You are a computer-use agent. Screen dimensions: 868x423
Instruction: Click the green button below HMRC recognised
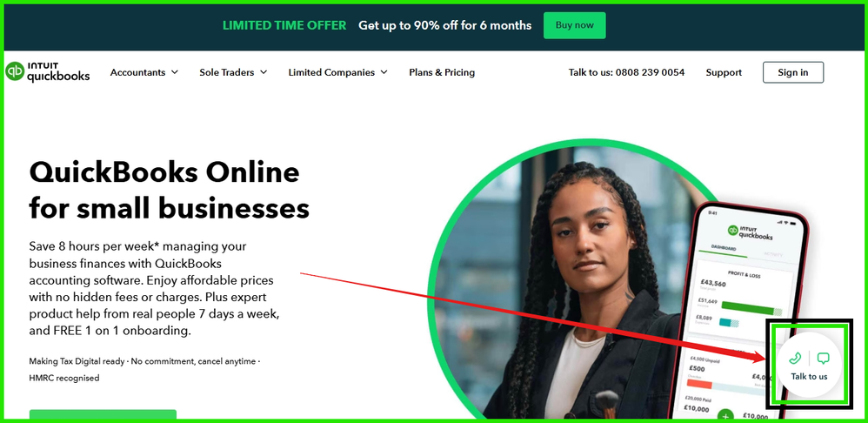click(103, 414)
